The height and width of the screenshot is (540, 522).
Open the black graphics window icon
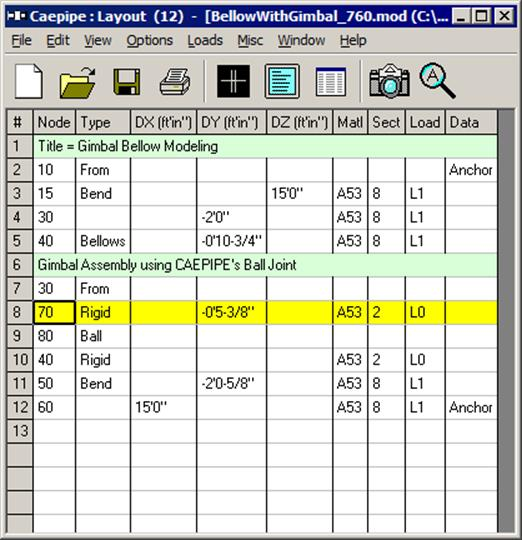pos(233,81)
